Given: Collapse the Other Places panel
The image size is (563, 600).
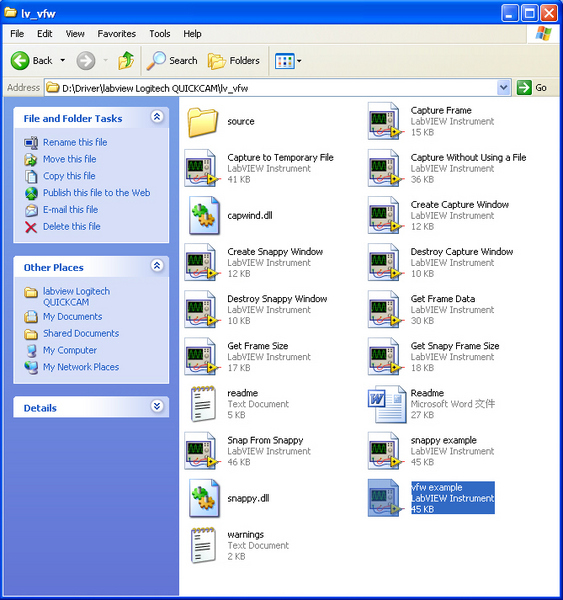Looking at the screenshot, I should 157,266.
